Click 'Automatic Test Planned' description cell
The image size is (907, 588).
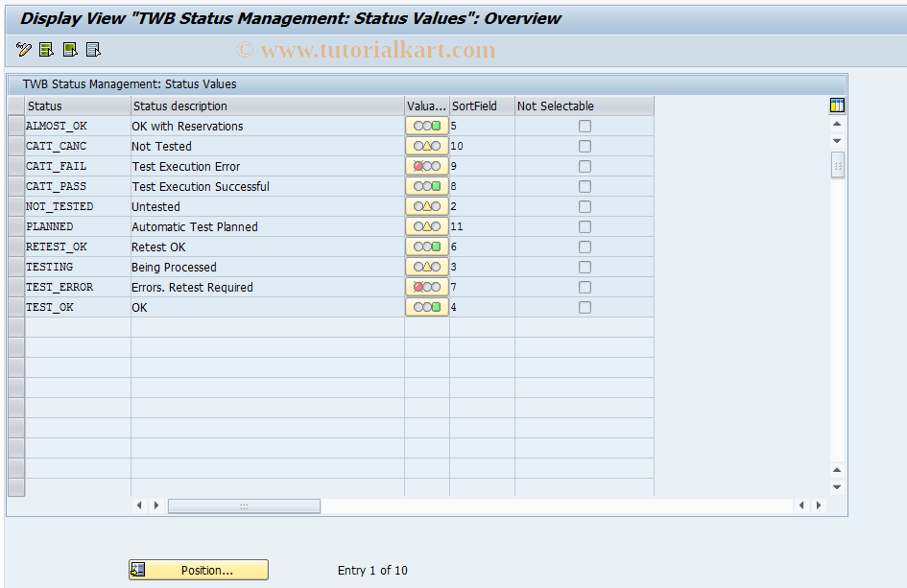click(x=268, y=226)
